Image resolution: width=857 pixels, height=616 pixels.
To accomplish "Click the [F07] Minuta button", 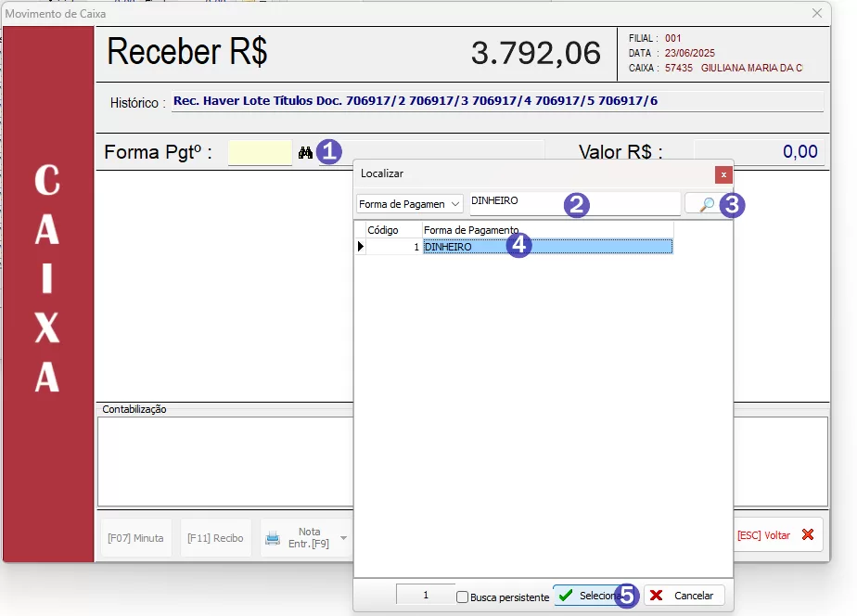I will (x=135, y=538).
